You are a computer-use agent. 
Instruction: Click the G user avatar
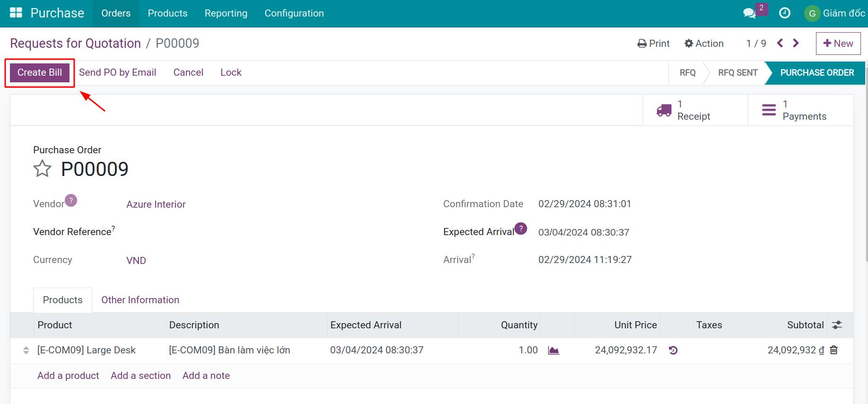pyautogui.click(x=812, y=13)
